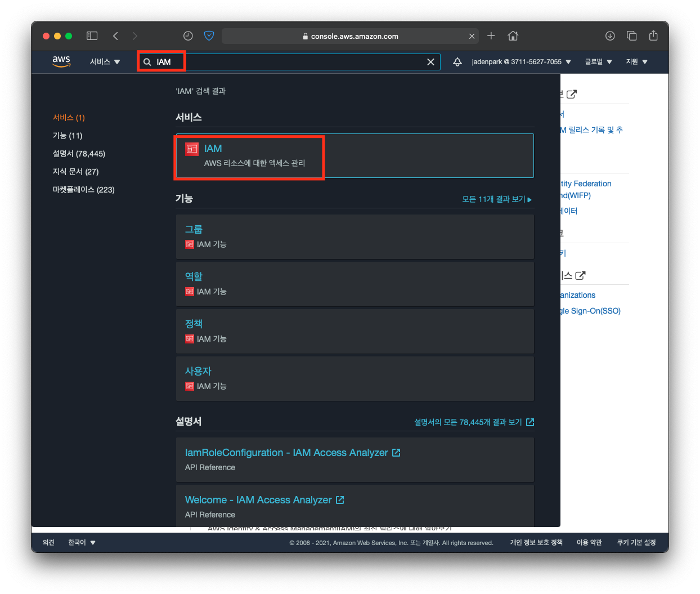Open the IAM service result
The width and height of the screenshot is (700, 594).
coord(355,155)
